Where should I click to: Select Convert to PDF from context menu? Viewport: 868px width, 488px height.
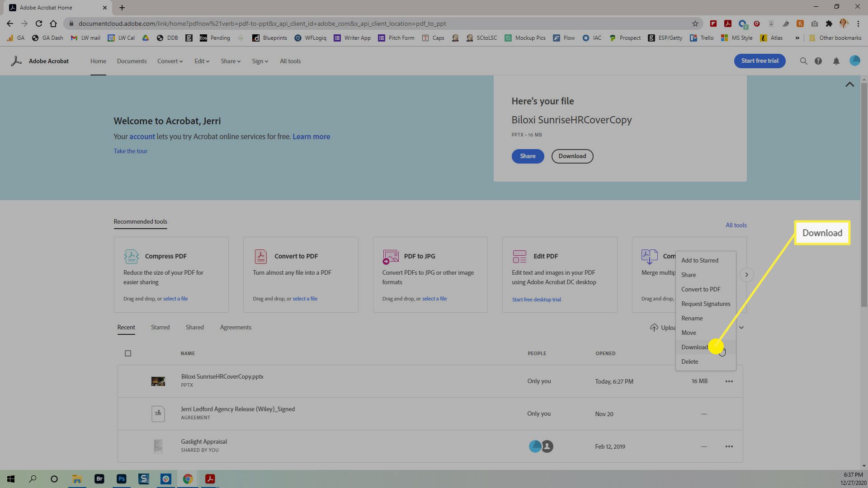click(x=701, y=289)
